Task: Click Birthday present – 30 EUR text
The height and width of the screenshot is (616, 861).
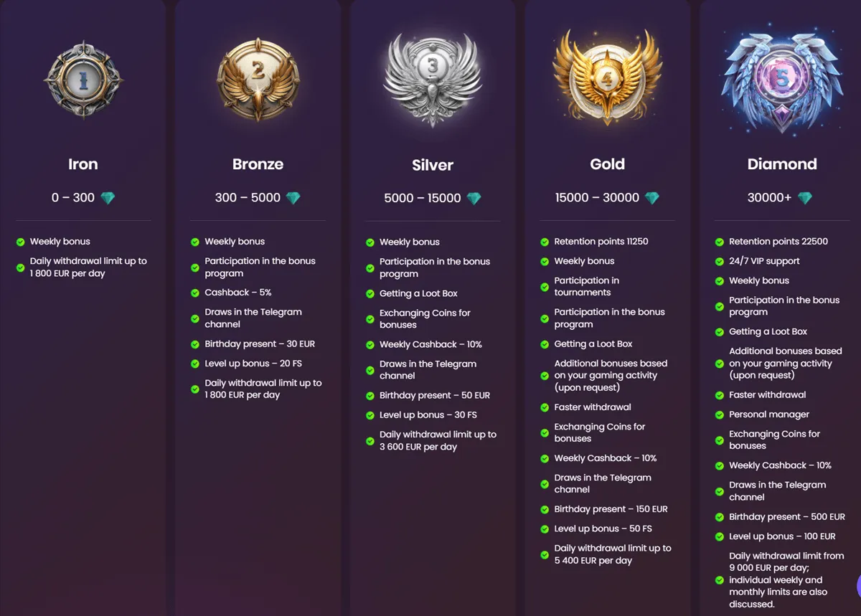Action: (x=260, y=344)
